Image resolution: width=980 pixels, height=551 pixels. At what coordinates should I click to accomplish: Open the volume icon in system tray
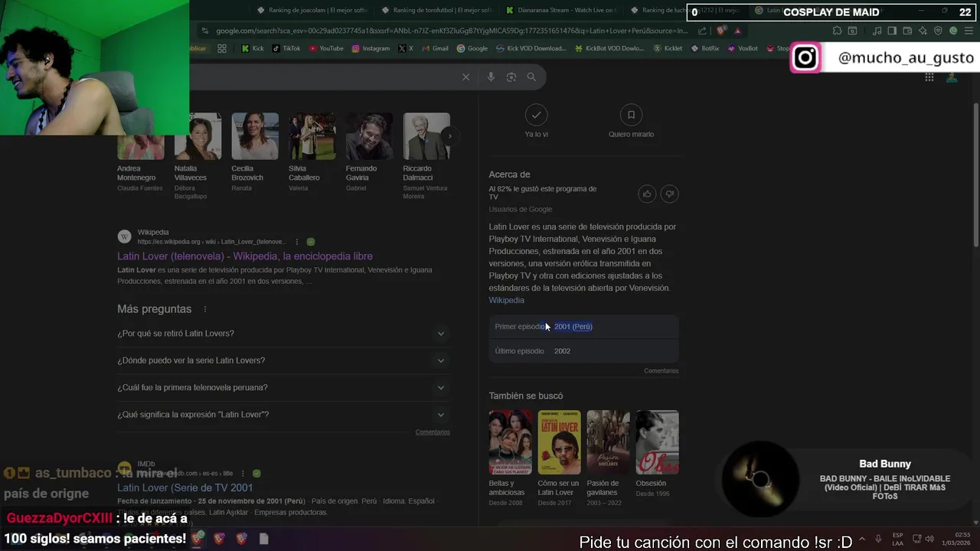(x=929, y=539)
